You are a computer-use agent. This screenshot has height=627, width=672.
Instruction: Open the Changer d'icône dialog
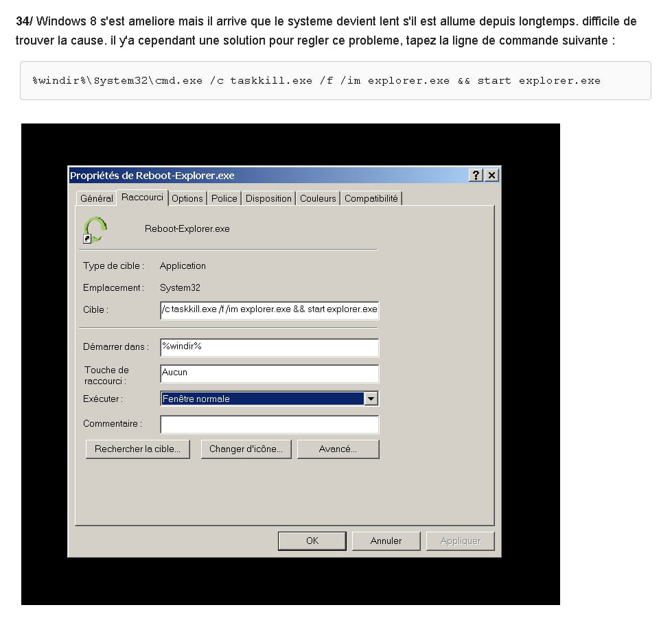pos(246,449)
